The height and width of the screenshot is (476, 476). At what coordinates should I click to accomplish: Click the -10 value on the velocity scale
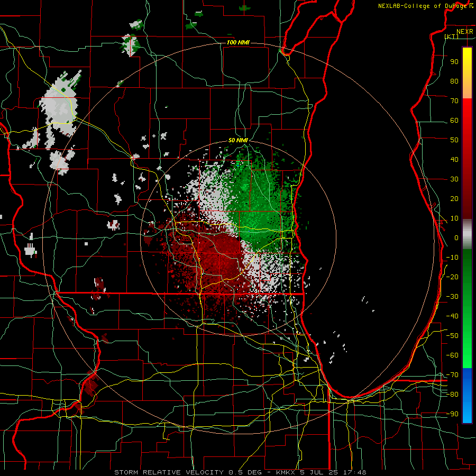coord(452,258)
